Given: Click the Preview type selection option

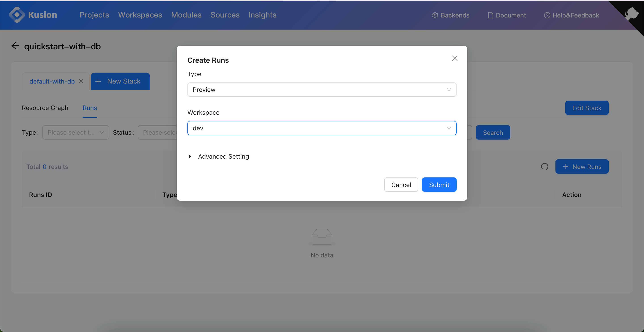Looking at the screenshot, I should (322, 89).
